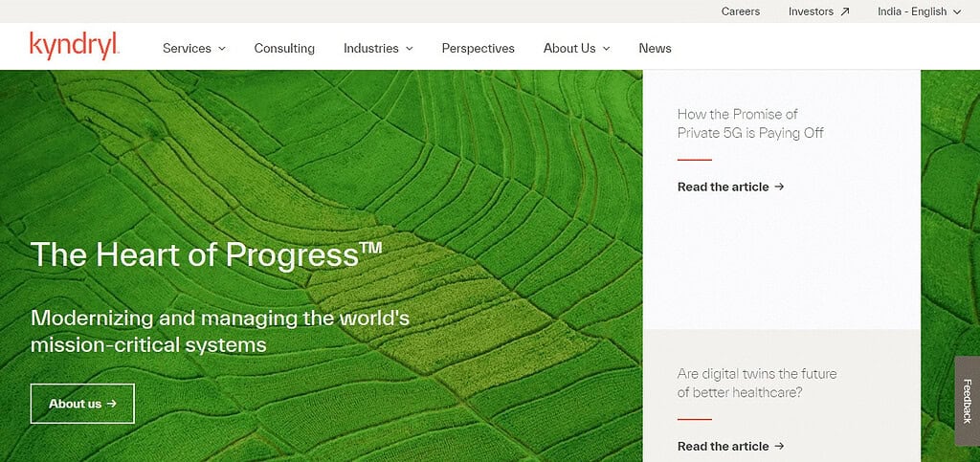
Task: Click 'How the Promise of Private 5G' heading
Action: coord(750,123)
